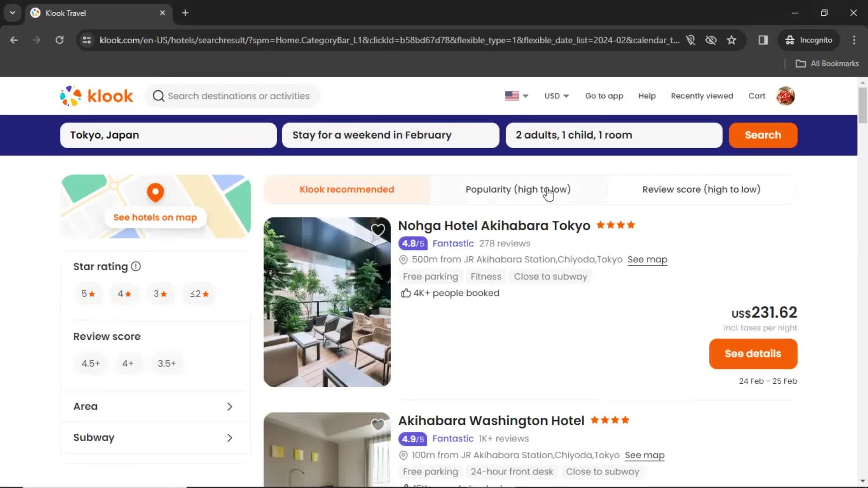The image size is (868, 488).
Task: Reload the page
Action: [x=59, y=40]
